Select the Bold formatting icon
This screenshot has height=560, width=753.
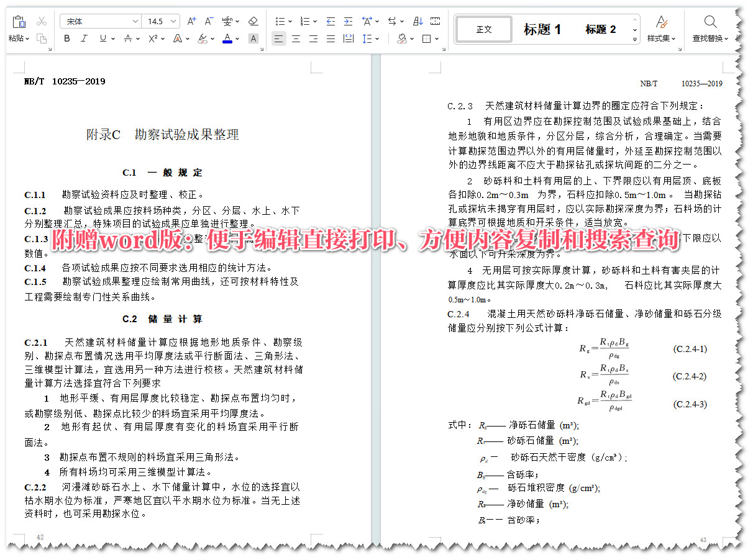point(67,38)
